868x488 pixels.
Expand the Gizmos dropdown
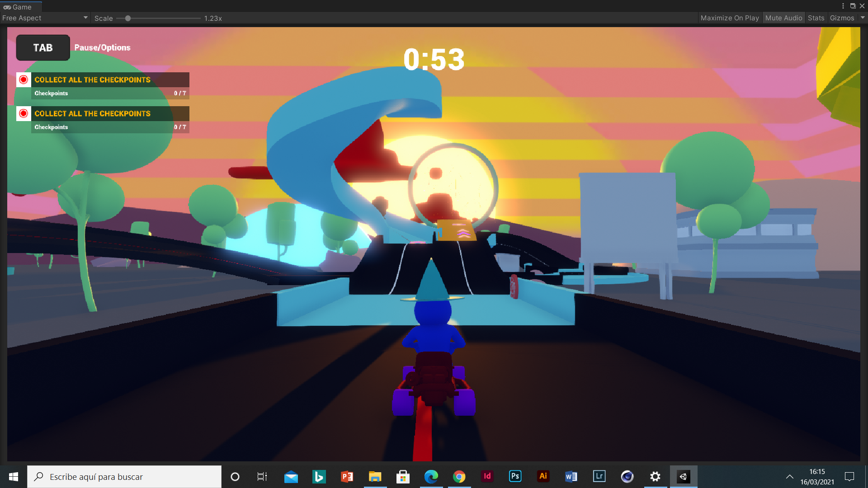845,18
